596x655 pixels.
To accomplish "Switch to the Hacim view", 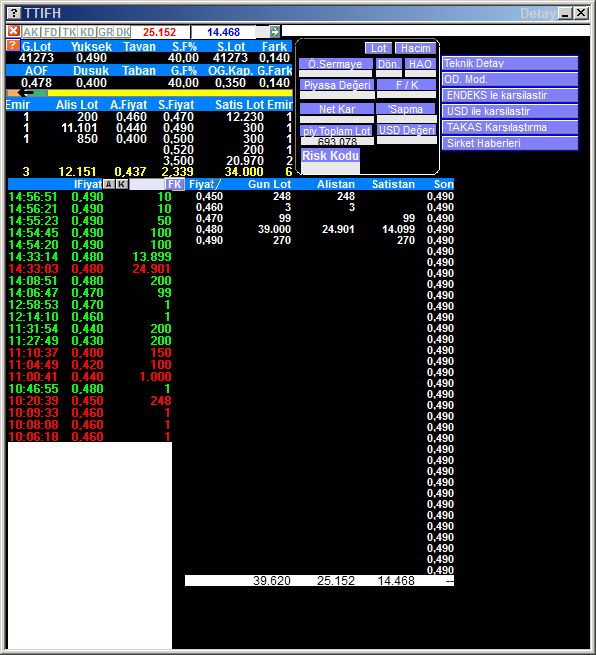I will tap(416, 48).
